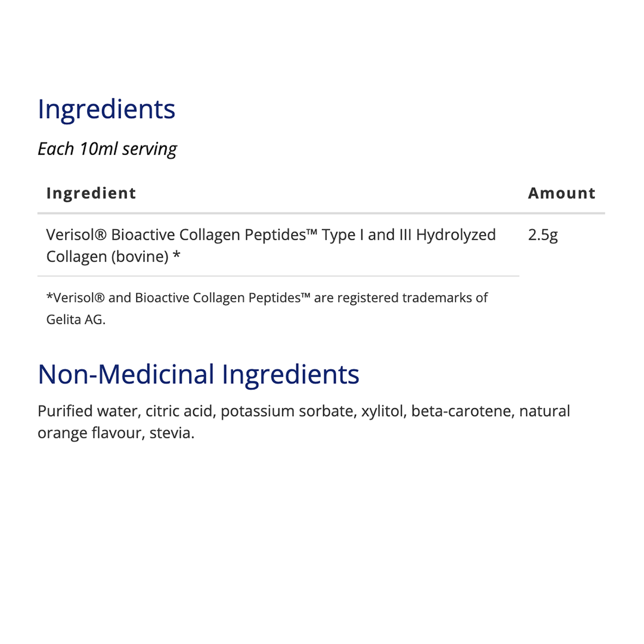The width and height of the screenshot is (644, 644).
Task: Click the "orange flavour" text
Action: [88, 433]
